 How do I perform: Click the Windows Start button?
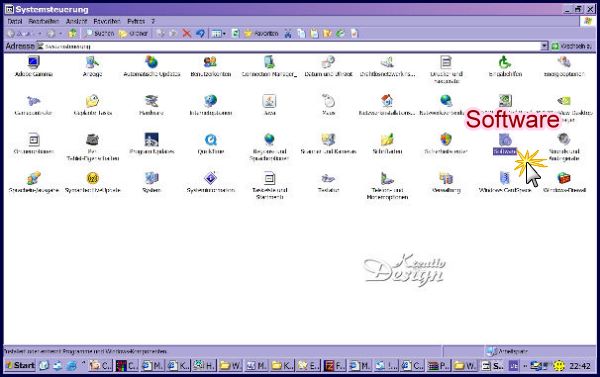20,366
